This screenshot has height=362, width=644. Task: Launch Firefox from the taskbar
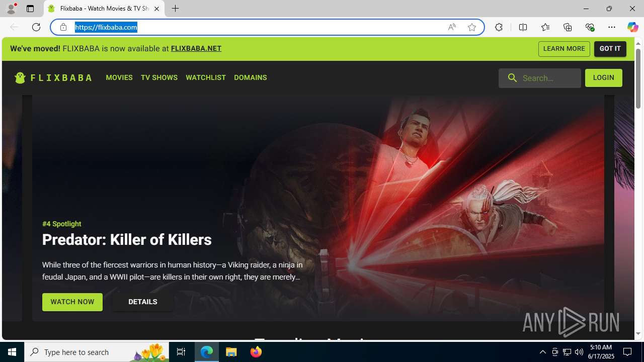(x=256, y=352)
